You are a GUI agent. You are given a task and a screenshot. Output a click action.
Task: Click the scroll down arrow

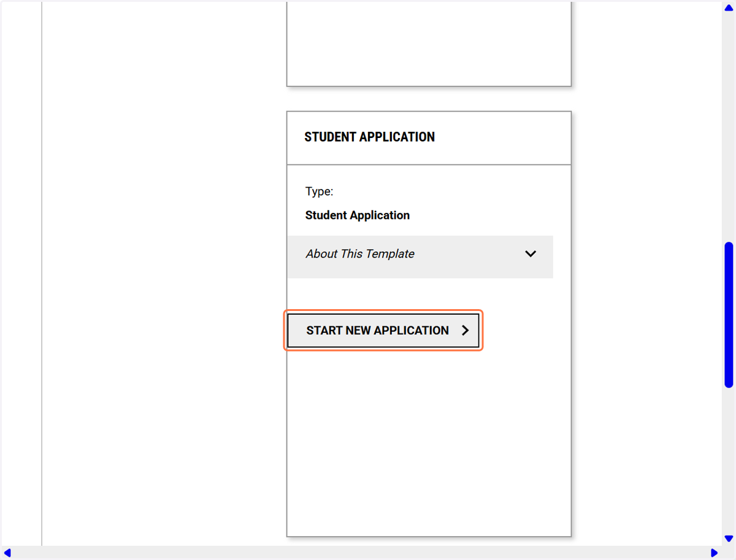click(729, 539)
